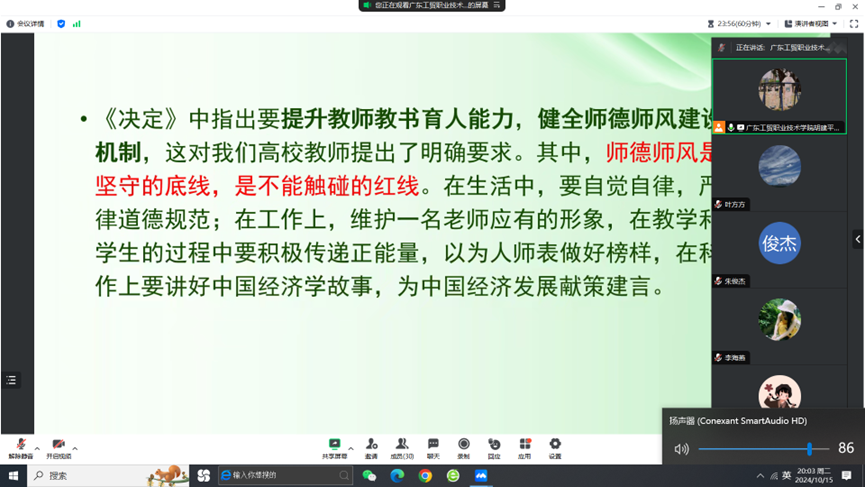Viewport: 865px width, 487px height.
Task: Open the 聊天 chat panel
Action: tap(433, 446)
